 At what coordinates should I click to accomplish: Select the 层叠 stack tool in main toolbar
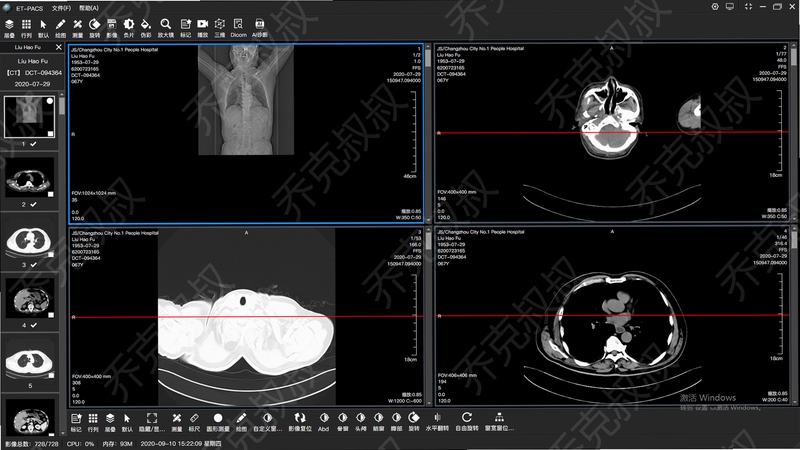(x=9, y=28)
